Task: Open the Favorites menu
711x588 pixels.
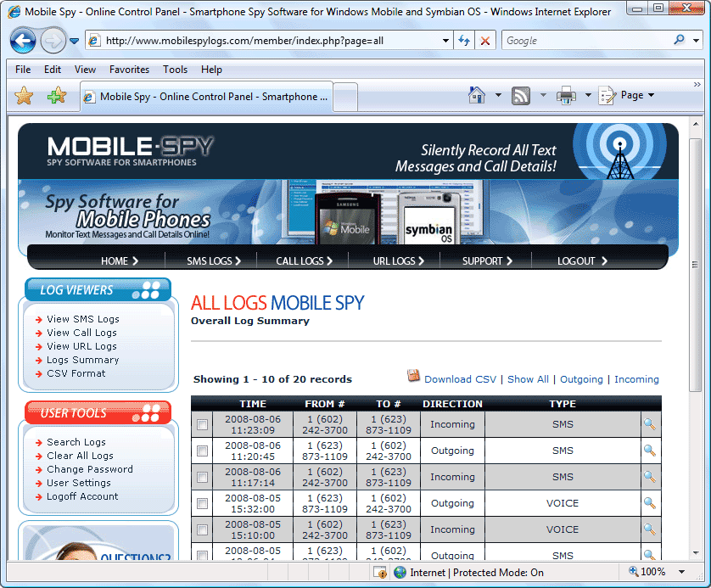Action: click(x=129, y=70)
